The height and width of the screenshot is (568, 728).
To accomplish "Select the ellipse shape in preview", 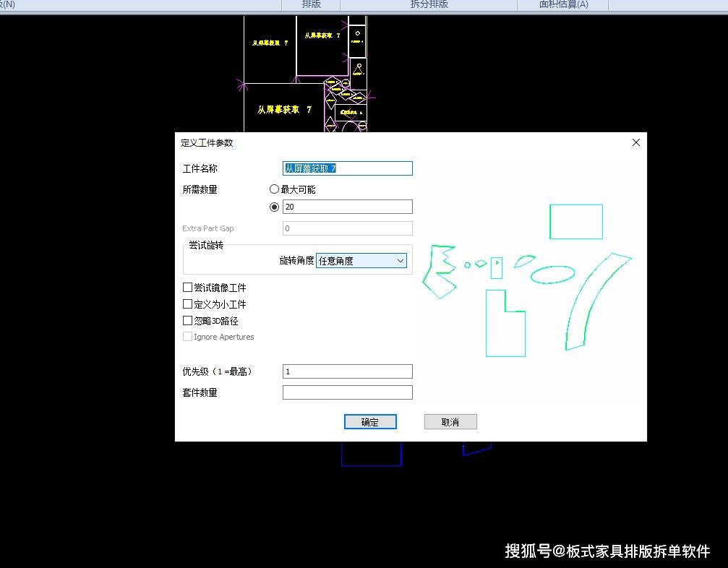I will 552,275.
